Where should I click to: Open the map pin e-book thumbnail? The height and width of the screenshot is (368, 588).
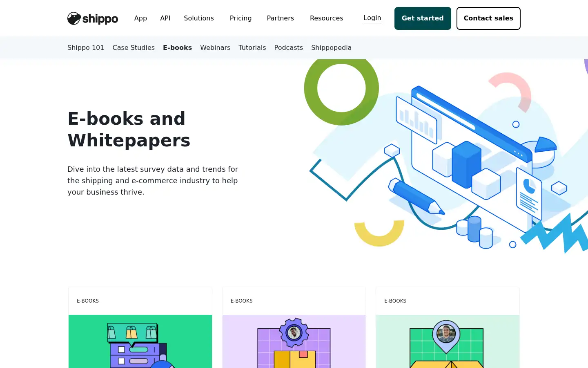pyautogui.click(x=448, y=341)
